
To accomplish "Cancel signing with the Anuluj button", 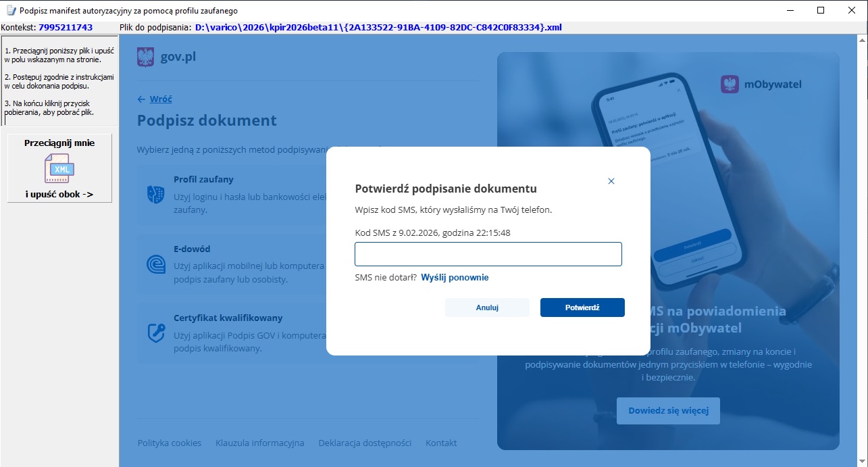I will click(x=487, y=308).
